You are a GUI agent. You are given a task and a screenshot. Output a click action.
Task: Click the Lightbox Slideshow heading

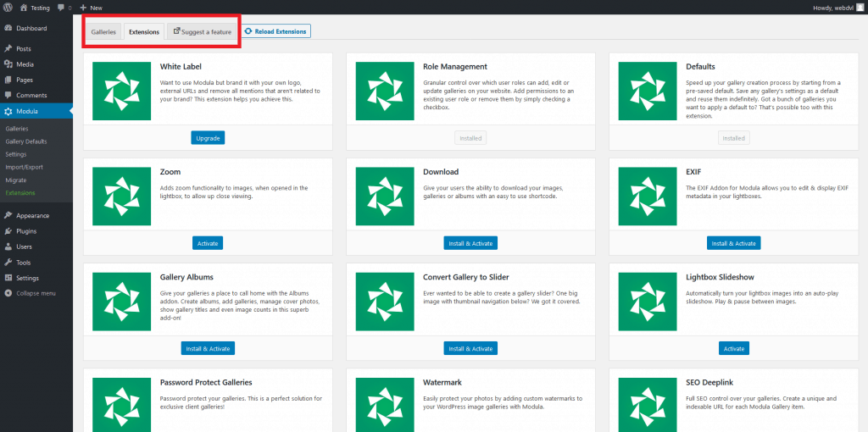[721, 277]
